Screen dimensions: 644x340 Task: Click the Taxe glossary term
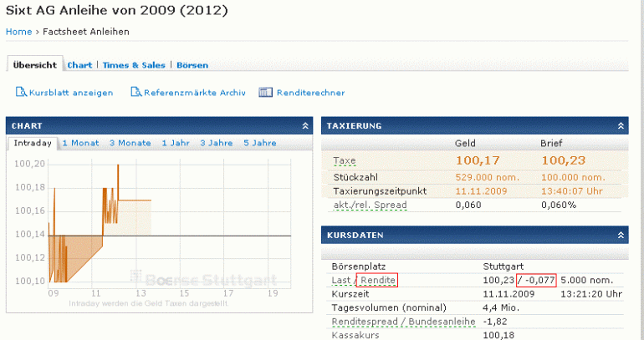tap(345, 160)
